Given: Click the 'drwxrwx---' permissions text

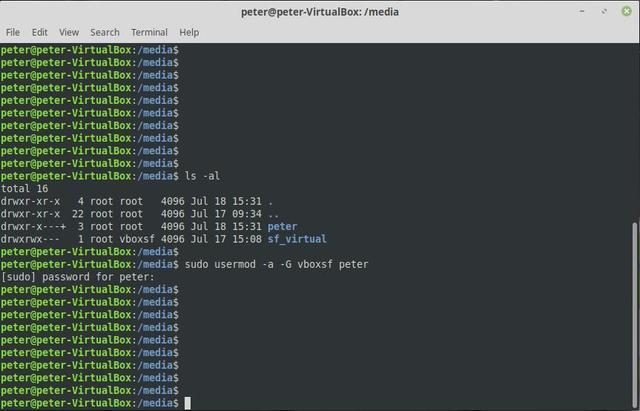Looking at the screenshot, I should pyautogui.click(x=30, y=239).
